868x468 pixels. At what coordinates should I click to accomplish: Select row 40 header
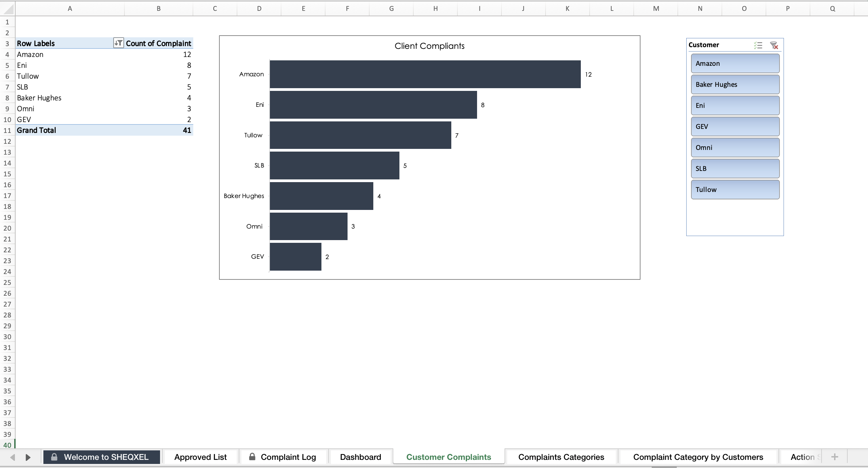[x=7, y=445]
